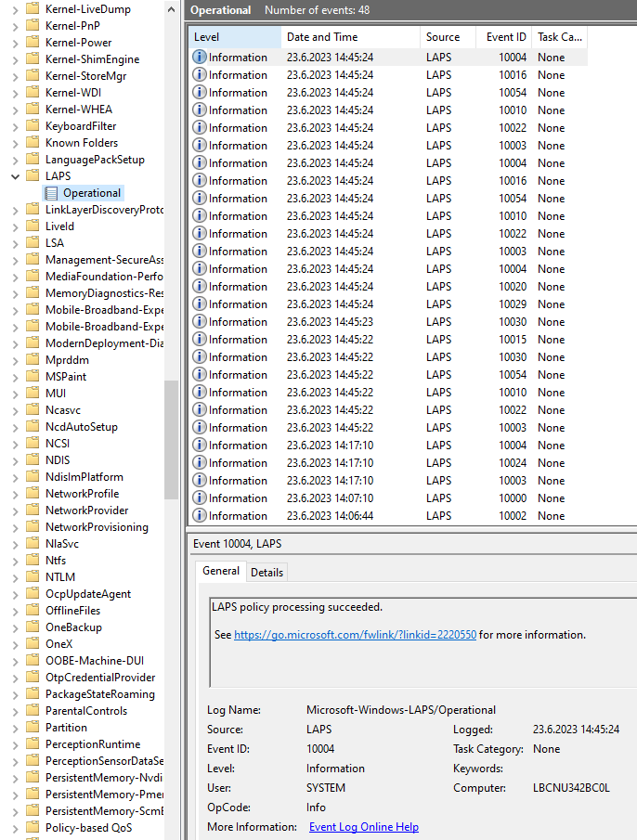Select event 10000 logged at 14:07:10
This screenshot has width=637, height=840.
point(388,498)
